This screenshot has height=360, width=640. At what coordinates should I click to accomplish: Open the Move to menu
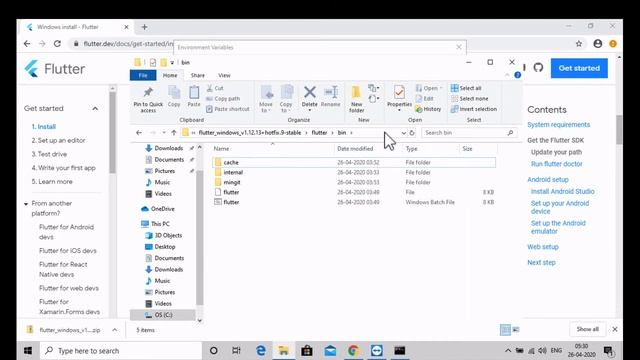point(266,99)
